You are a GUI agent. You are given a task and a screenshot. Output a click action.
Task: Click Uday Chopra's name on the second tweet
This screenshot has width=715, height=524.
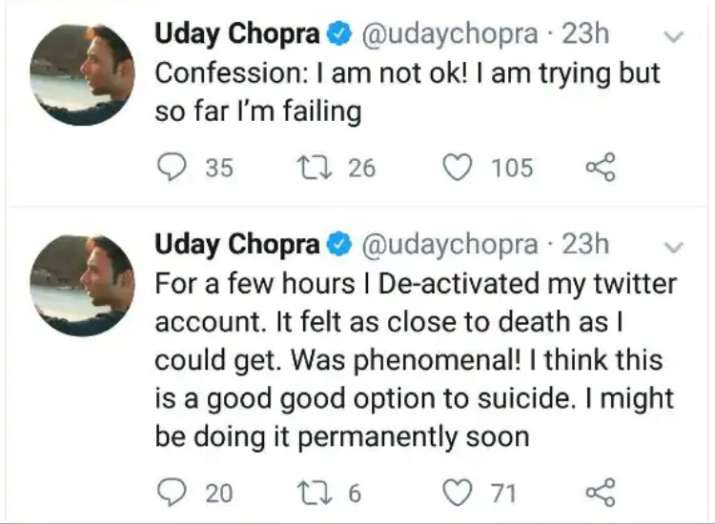point(236,244)
